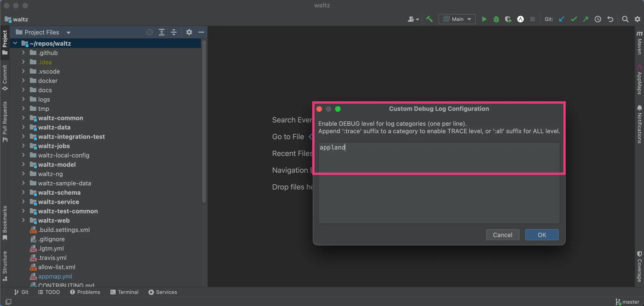The width and height of the screenshot is (644, 306).
Task: Click the Project tree scrollbar
Action: pos(204,121)
